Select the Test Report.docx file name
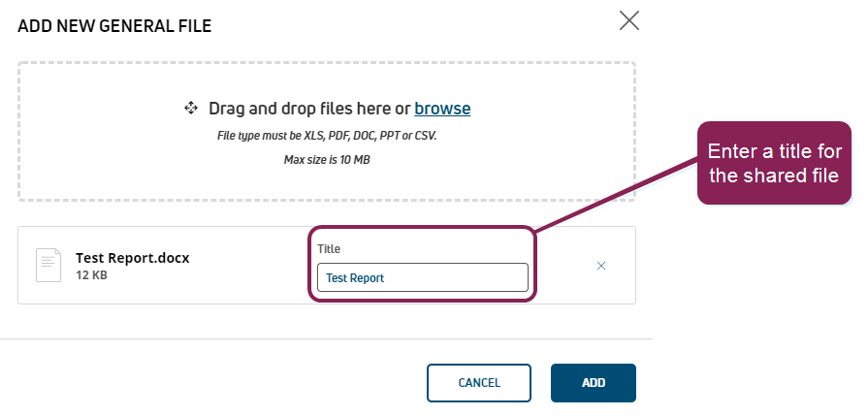The image size is (868, 416). click(133, 258)
